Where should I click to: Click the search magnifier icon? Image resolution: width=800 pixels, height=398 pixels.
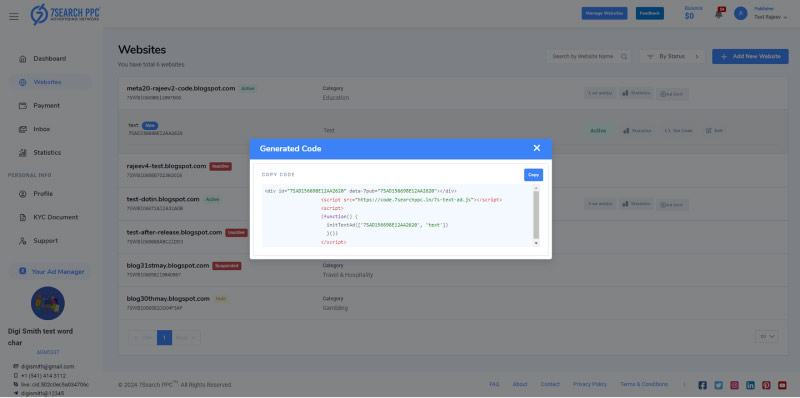pos(623,57)
